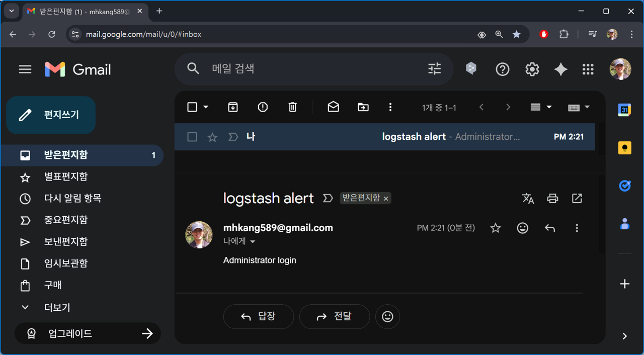The height and width of the screenshot is (355, 644).
Task: Mark the conversation as unread
Action: (333, 107)
